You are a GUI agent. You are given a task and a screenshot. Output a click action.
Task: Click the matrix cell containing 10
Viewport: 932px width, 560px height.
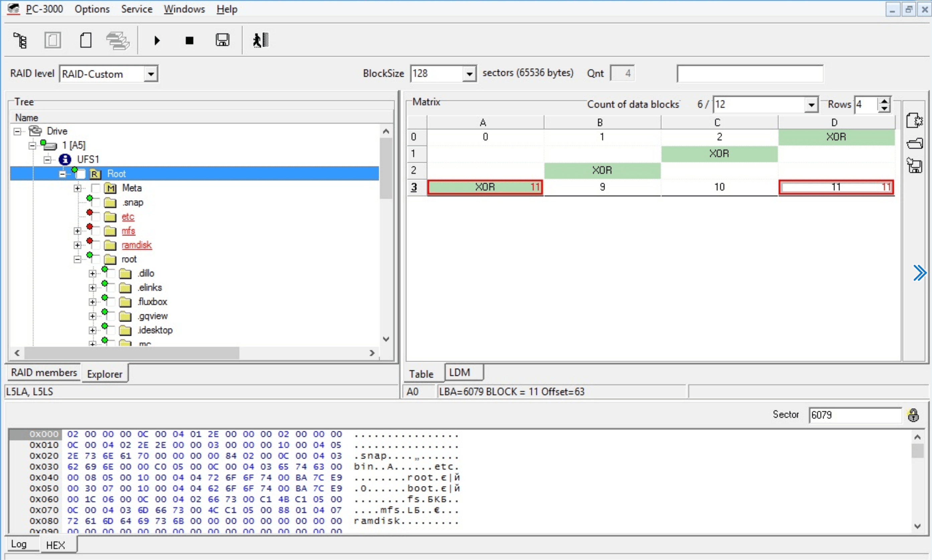point(719,187)
